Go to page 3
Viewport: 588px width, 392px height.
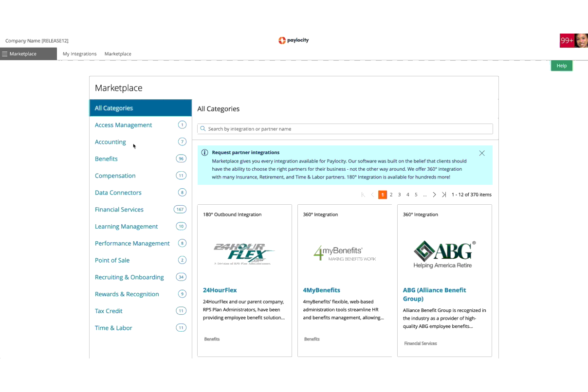pyautogui.click(x=399, y=195)
